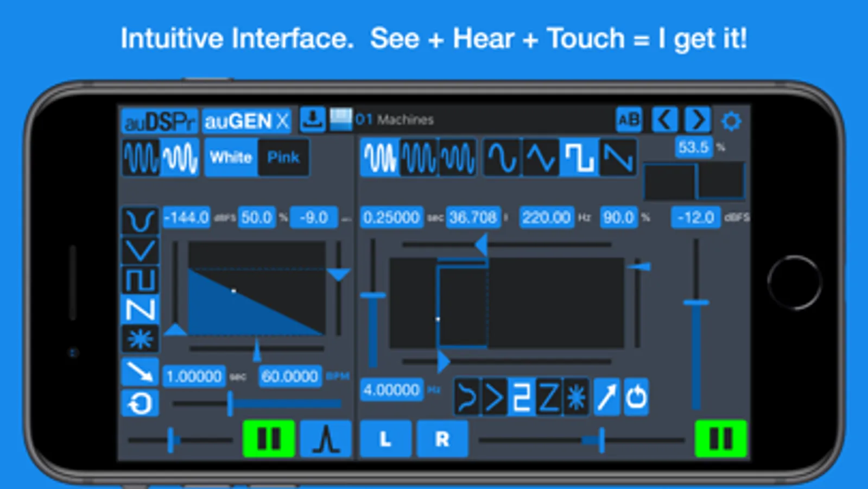This screenshot has height=489, width=868.
Task: Toggle the R channel button
Action: 442,438
